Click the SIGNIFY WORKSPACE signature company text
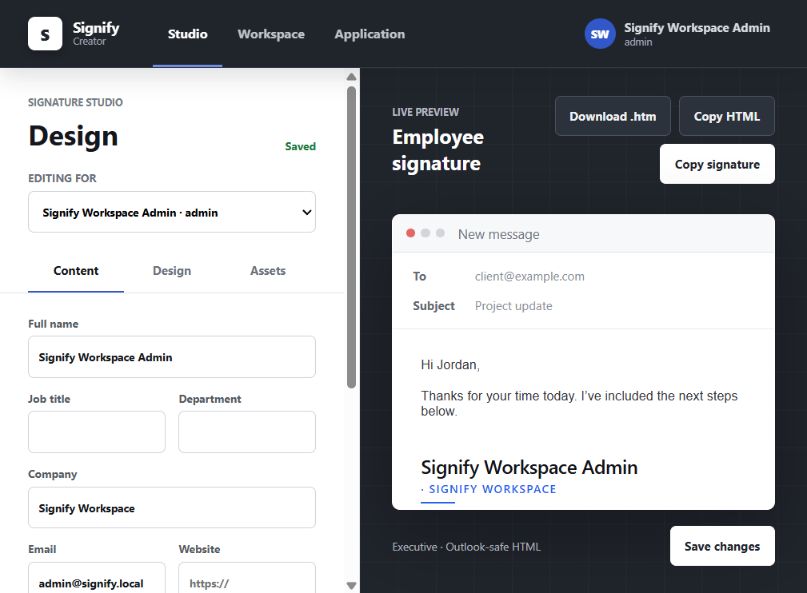807x593 pixels. pyautogui.click(x=493, y=489)
